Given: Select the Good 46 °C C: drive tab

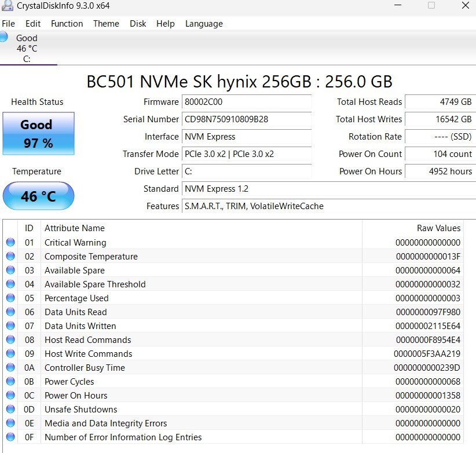Looking at the screenshot, I should pos(27,48).
